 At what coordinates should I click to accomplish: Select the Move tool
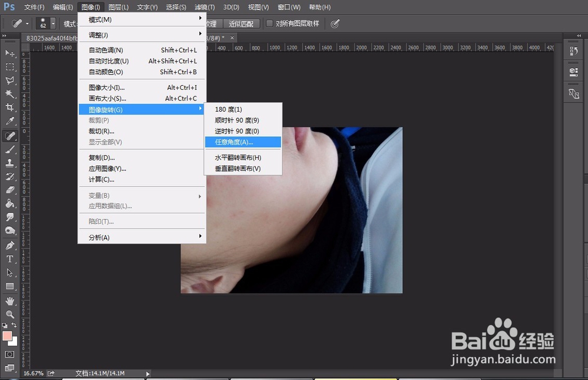(10, 53)
